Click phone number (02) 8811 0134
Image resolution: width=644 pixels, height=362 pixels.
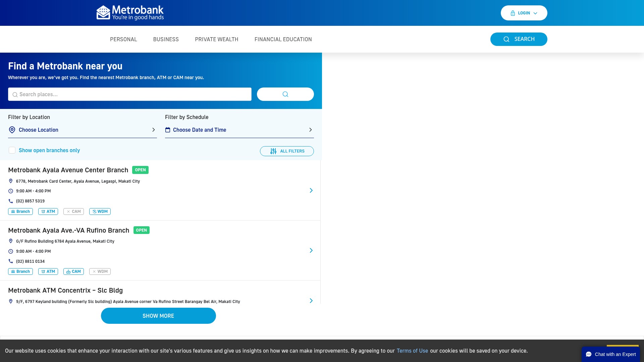(30, 261)
